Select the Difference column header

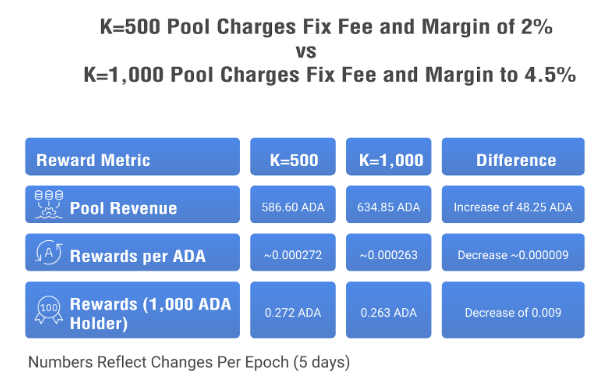coord(513,157)
